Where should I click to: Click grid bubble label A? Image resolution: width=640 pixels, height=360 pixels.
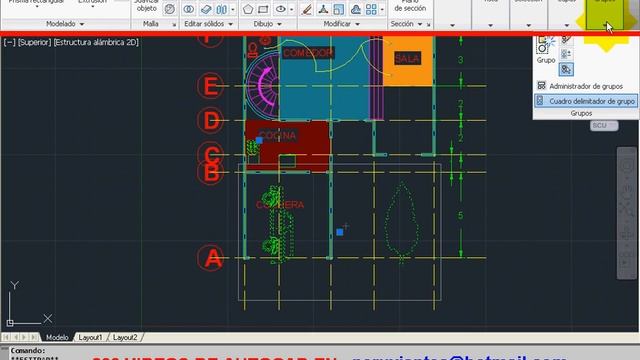point(211,258)
